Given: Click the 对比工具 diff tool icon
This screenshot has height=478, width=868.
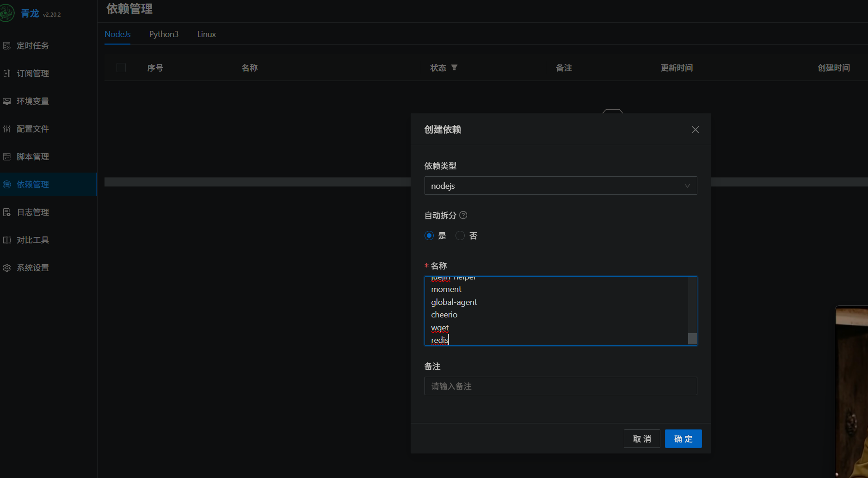Looking at the screenshot, I should [x=7, y=240].
